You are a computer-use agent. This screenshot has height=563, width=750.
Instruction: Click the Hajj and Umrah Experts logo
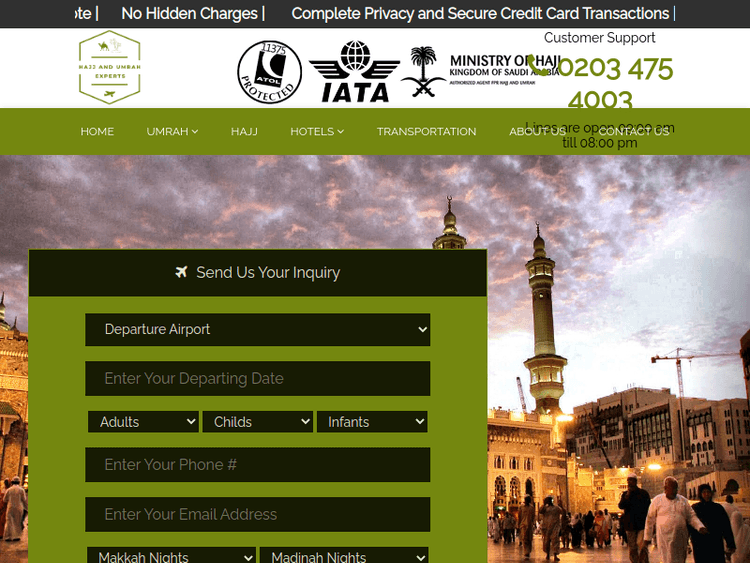pos(109,67)
